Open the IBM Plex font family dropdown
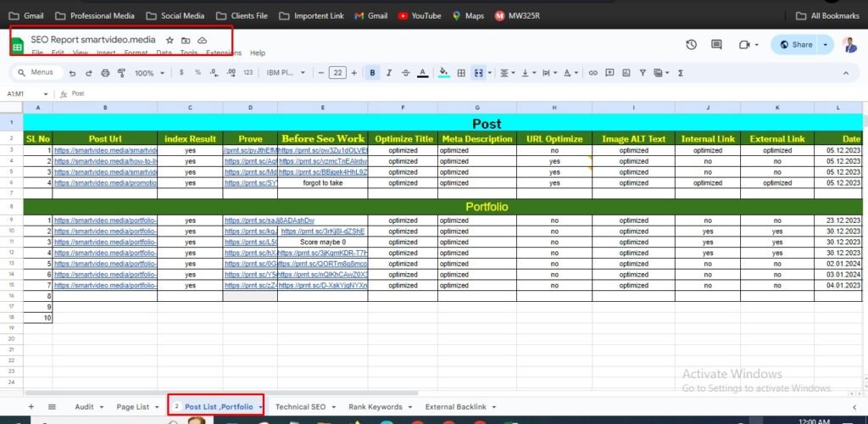 coord(286,73)
